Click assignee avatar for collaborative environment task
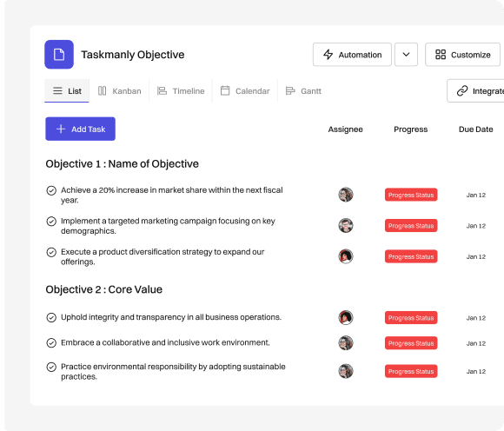The width and height of the screenshot is (504, 431). tap(346, 342)
